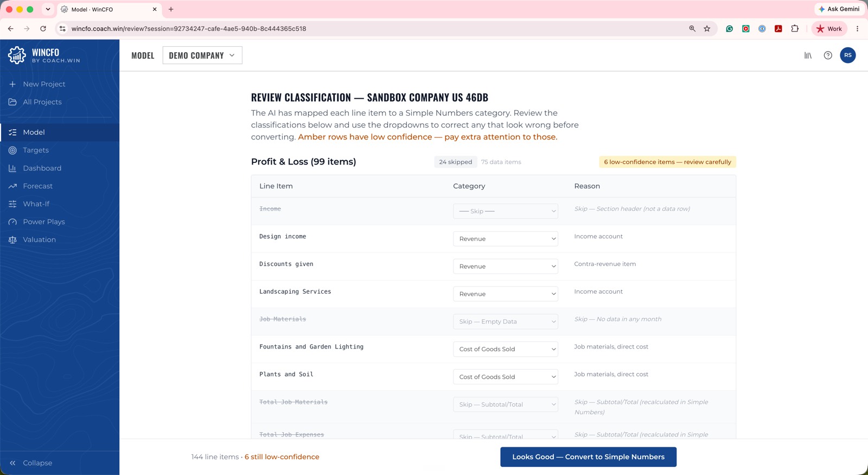Open the Chrome three-dot menu
Screen dimensions: 868x475
857,29
